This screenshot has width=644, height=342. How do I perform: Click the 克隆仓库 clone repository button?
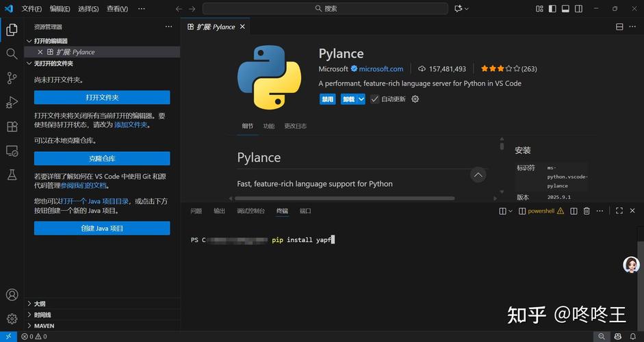[102, 159]
